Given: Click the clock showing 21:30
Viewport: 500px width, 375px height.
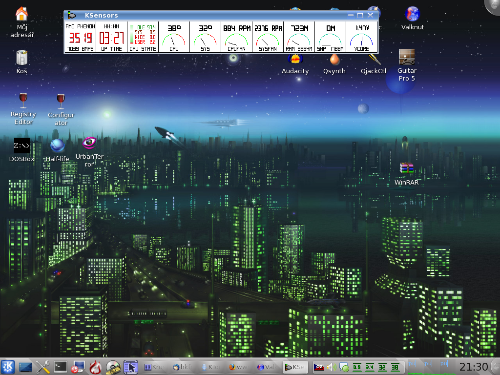Looking at the screenshot, I should pos(474,367).
